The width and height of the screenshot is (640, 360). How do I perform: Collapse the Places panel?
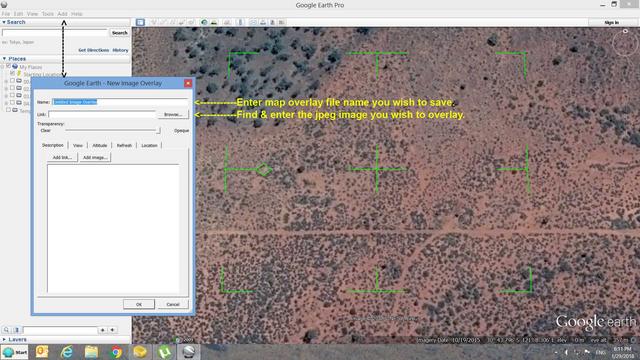point(4,58)
